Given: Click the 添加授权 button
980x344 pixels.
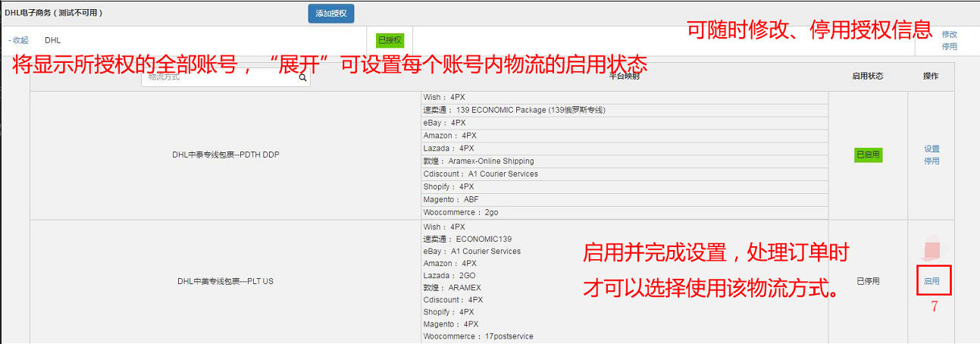Looking at the screenshot, I should (331, 14).
